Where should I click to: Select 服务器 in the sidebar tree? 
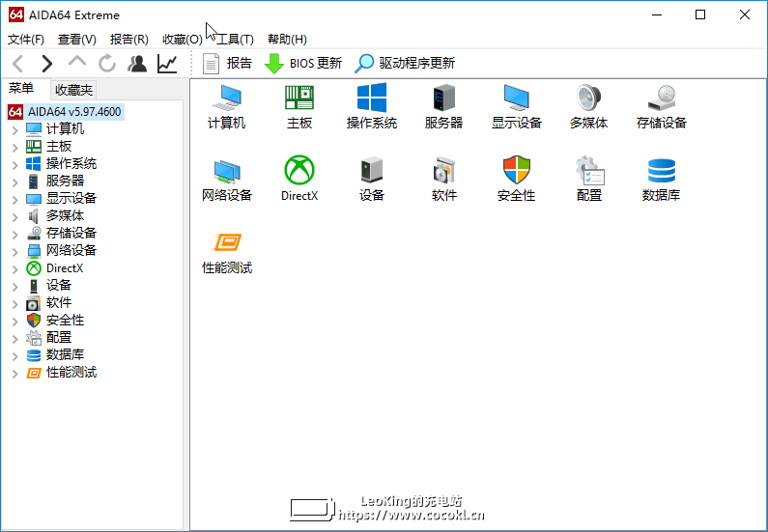[x=65, y=182]
